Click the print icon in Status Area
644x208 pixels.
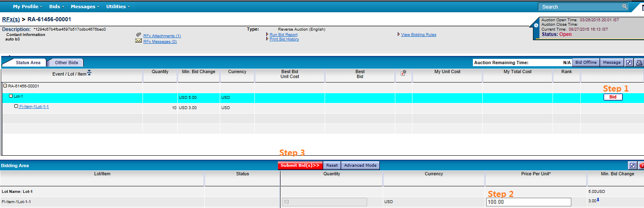[639, 63]
